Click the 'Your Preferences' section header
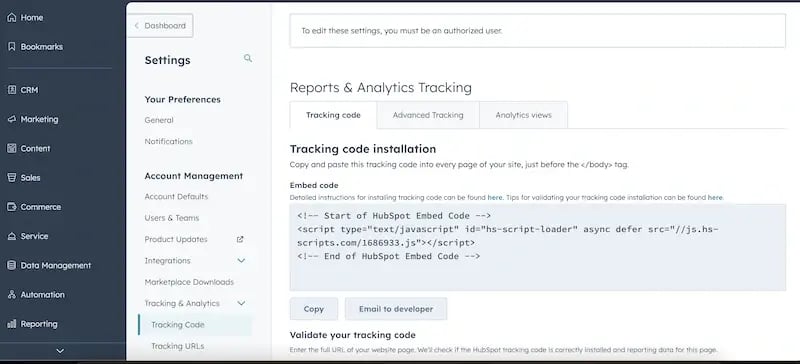This screenshot has height=364, width=800. click(x=183, y=100)
